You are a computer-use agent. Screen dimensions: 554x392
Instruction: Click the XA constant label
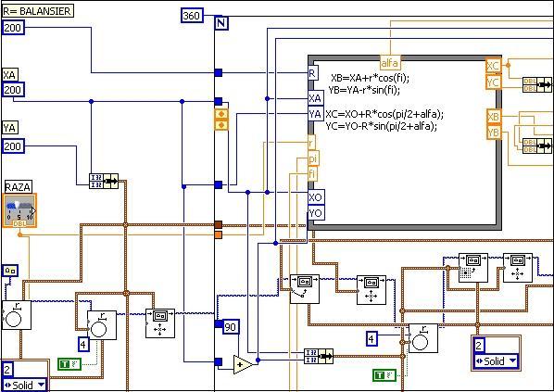click(9, 75)
